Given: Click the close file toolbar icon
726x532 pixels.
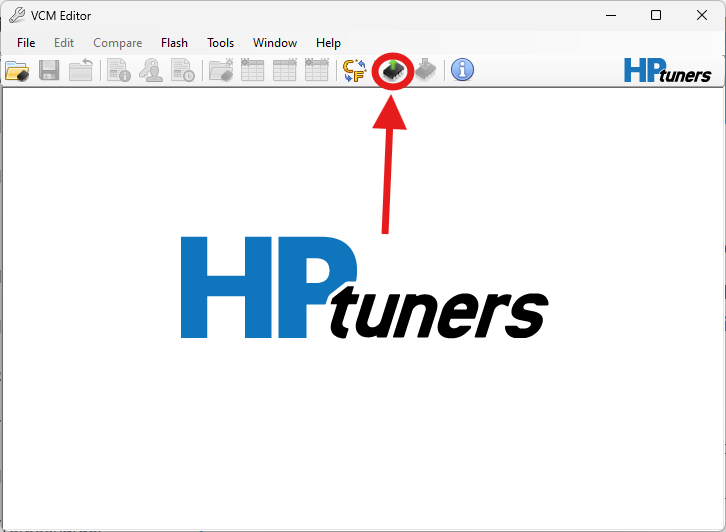Looking at the screenshot, I should (x=81, y=70).
